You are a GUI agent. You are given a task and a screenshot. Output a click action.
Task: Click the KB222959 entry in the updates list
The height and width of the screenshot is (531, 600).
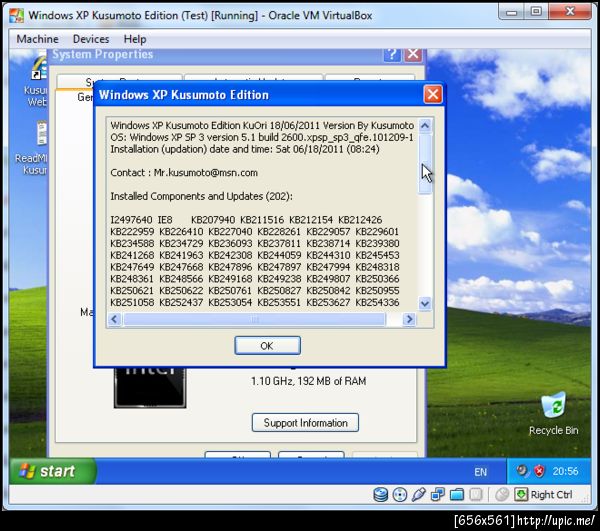pyautogui.click(x=132, y=232)
